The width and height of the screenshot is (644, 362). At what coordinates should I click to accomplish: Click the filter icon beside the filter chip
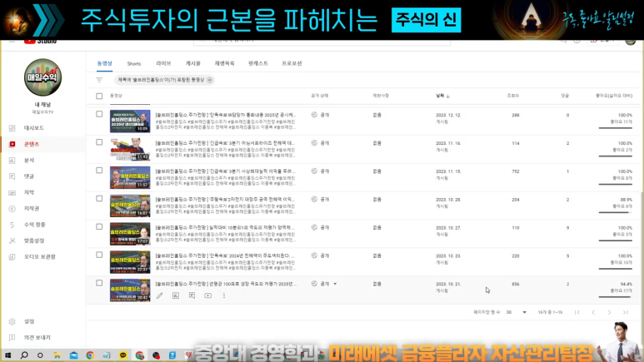tap(99, 80)
